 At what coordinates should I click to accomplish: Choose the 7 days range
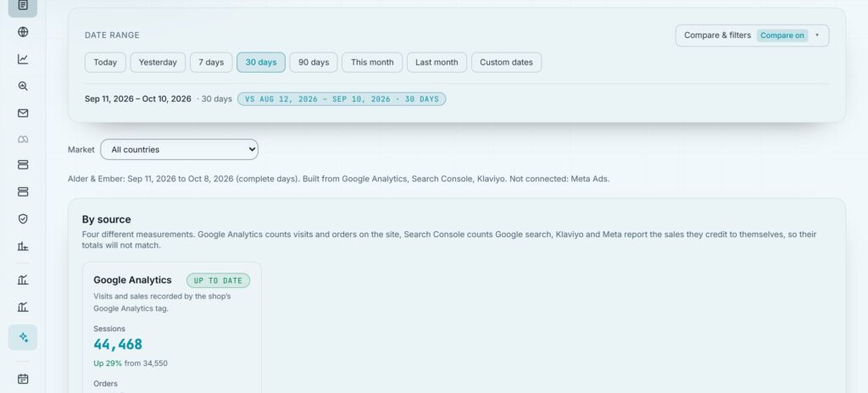[x=211, y=63]
